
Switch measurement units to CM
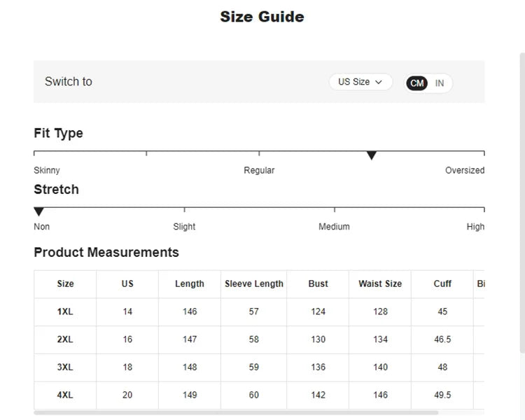tap(417, 83)
